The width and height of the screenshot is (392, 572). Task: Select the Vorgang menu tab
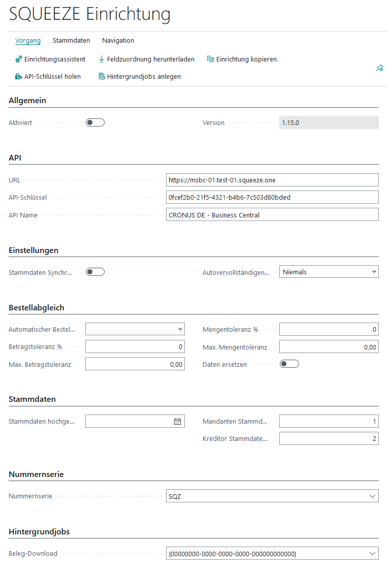click(x=28, y=41)
